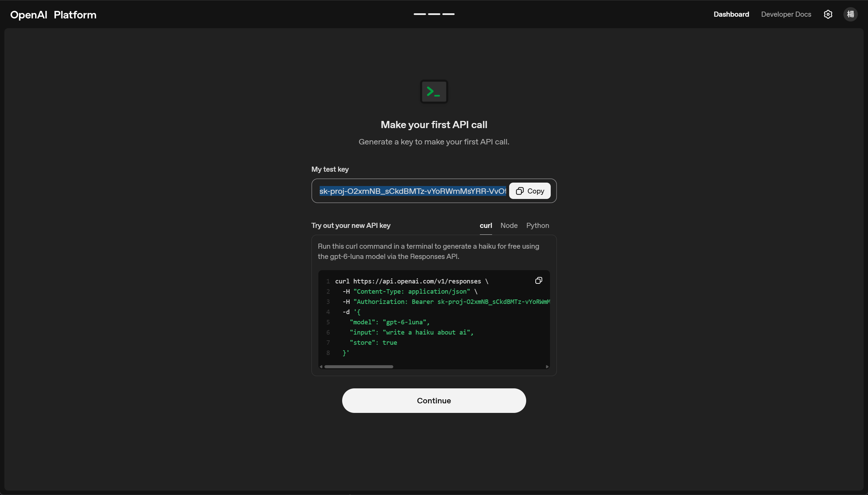Copy the test API key
Screen dimensions: 868x495
click(x=530, y=191)
